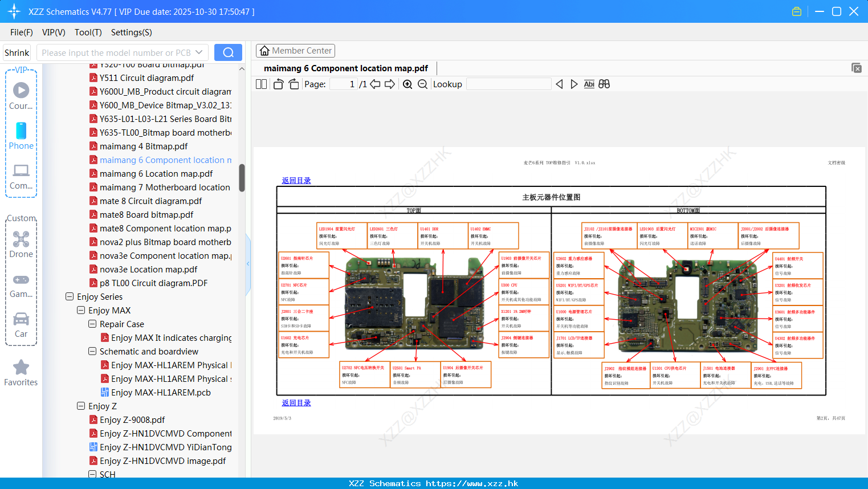Click the blue search button
The height and width of the screenshot is (489, 868).
228,52
